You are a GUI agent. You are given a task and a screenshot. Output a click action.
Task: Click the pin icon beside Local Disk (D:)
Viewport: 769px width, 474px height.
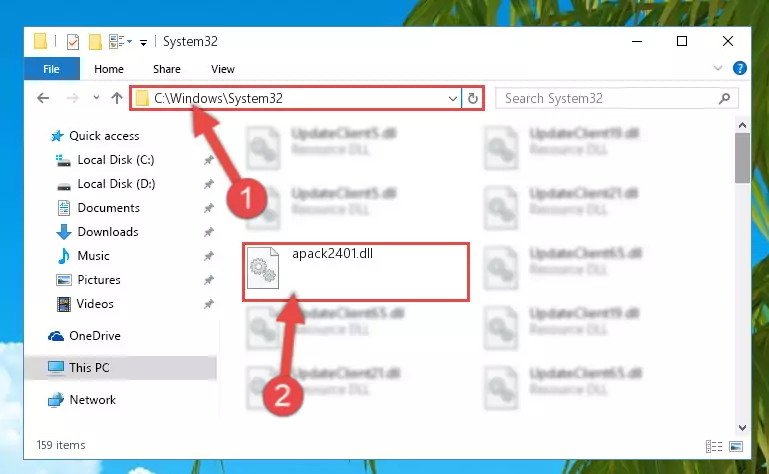pyautogui.click(x=208, y=184)
